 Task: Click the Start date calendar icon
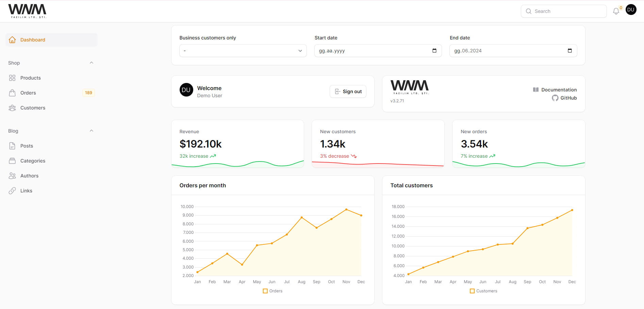[x=434, y=51]
